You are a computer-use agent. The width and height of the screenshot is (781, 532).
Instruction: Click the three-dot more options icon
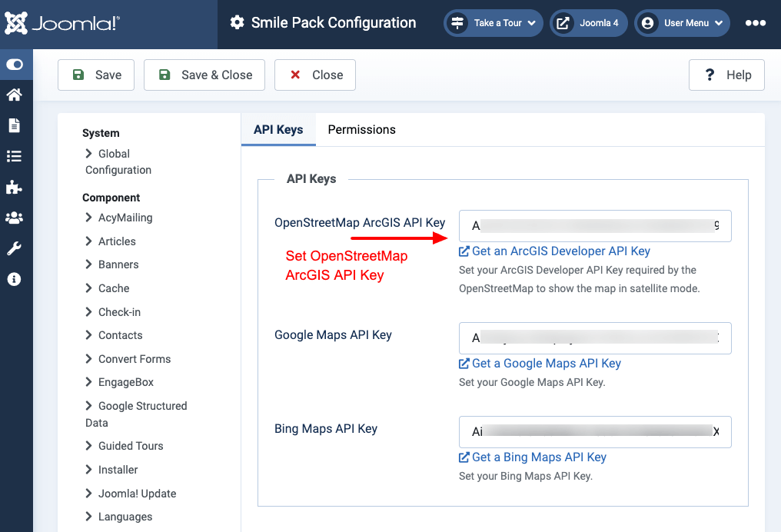coord(756,23)
